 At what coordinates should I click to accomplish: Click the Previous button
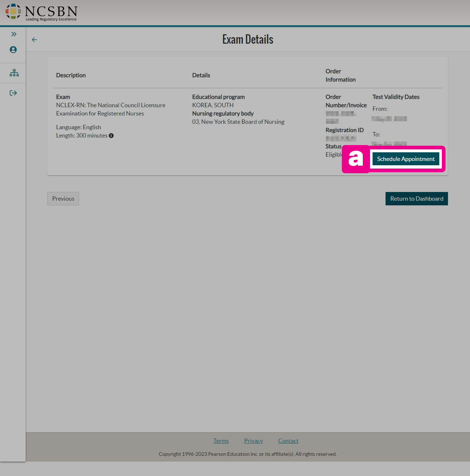tap(63, 198)
